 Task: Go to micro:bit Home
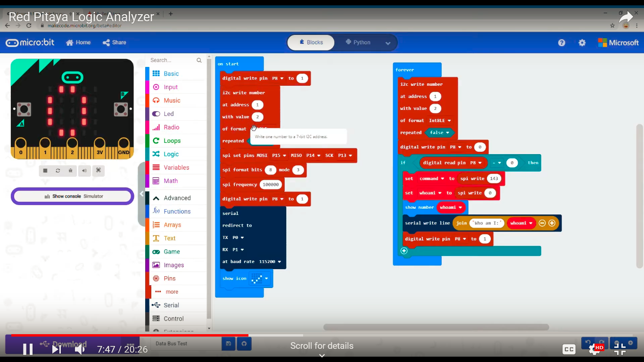click(x=78, y=42)
